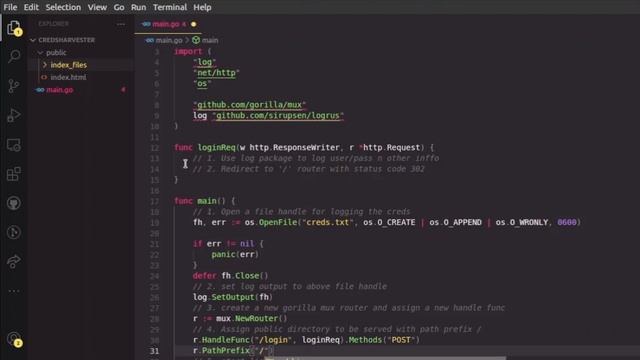640x360 pixels.
Task: Open Run and Debug view
Action: 14,116
